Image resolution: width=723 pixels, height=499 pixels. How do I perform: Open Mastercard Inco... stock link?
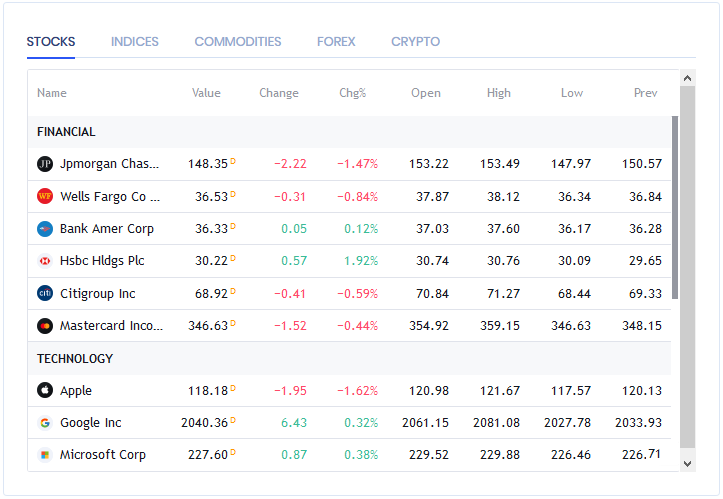pyautogui.click(x=111, y=326)
